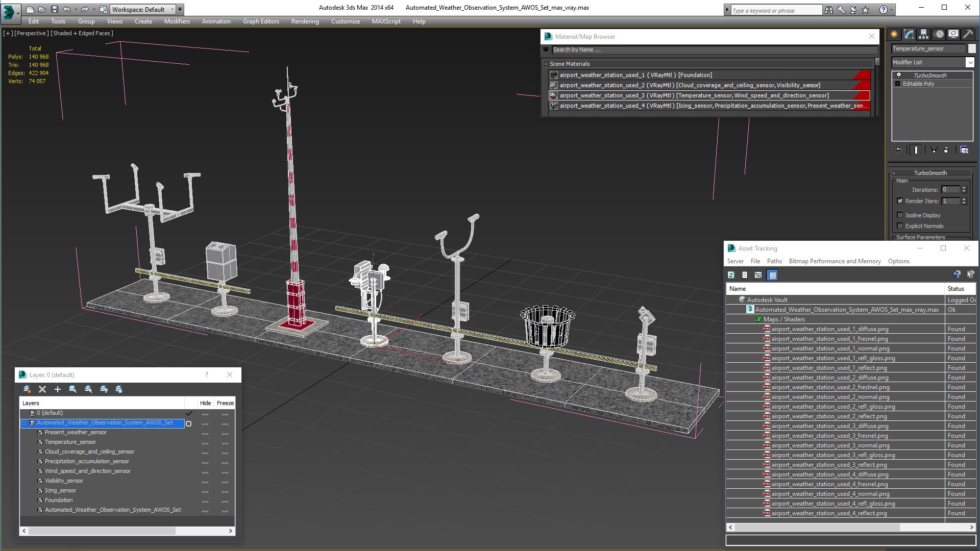The width and height of the screenshot is (980, 551).
Task: Toggle TurboSmooth modifier lightbulb
Action: click(899, 75)
